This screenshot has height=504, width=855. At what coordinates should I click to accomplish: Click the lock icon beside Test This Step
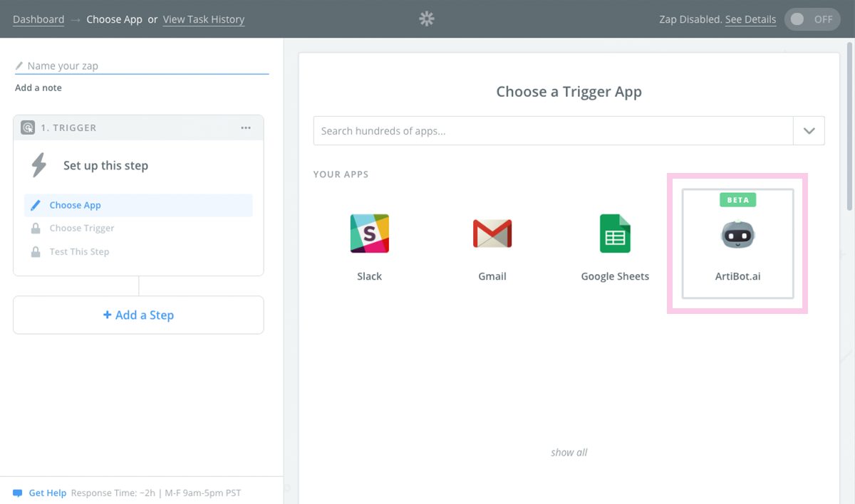(36, 252)
